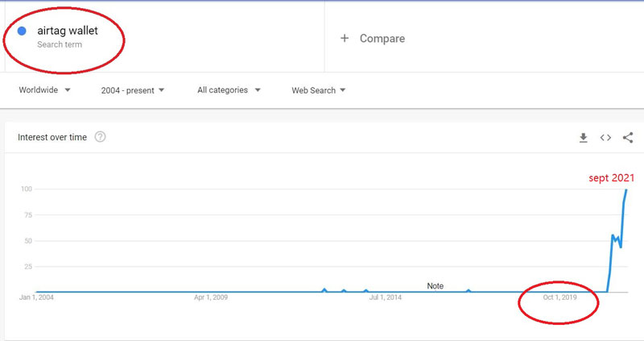Open help for Interest over time
Screen dimensions: 644x341
[100, 137]
